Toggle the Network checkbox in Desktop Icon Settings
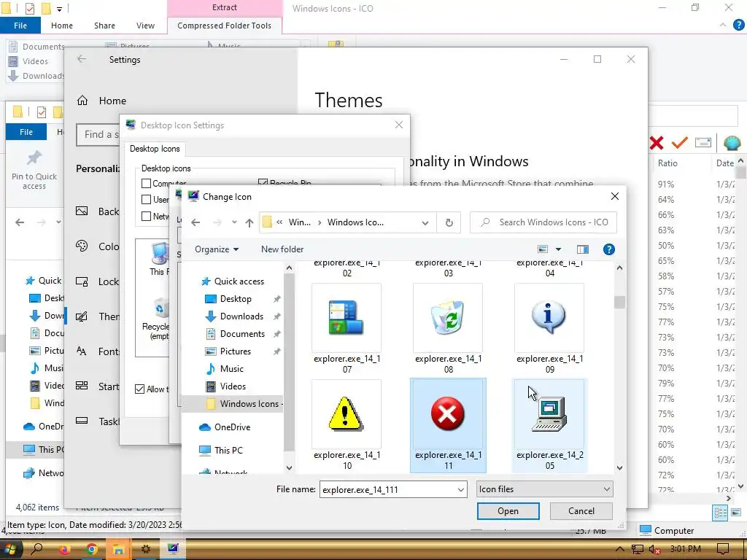747x560 pixels. click(146, 216)
